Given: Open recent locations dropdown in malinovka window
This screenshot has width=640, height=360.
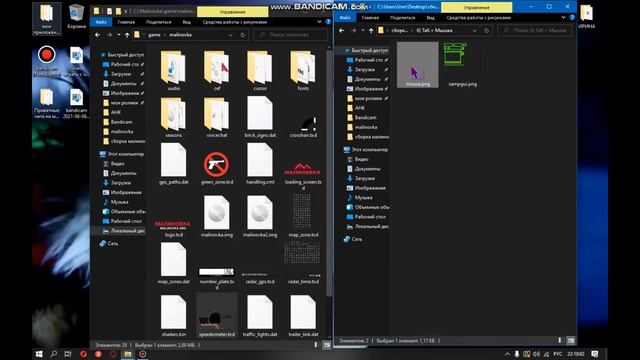Looking at the screenshot, I should (119, 35).
